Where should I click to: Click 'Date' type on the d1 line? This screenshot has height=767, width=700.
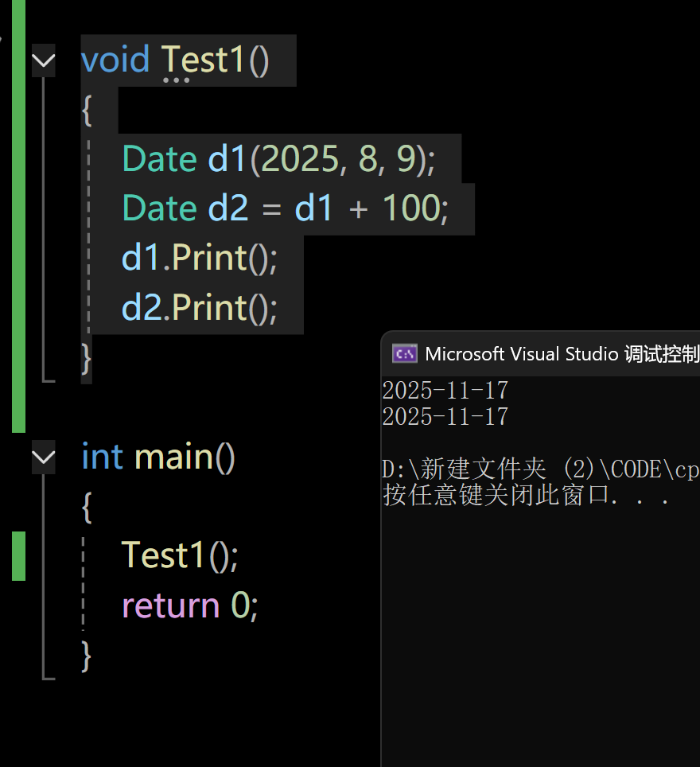coord(159,159)
